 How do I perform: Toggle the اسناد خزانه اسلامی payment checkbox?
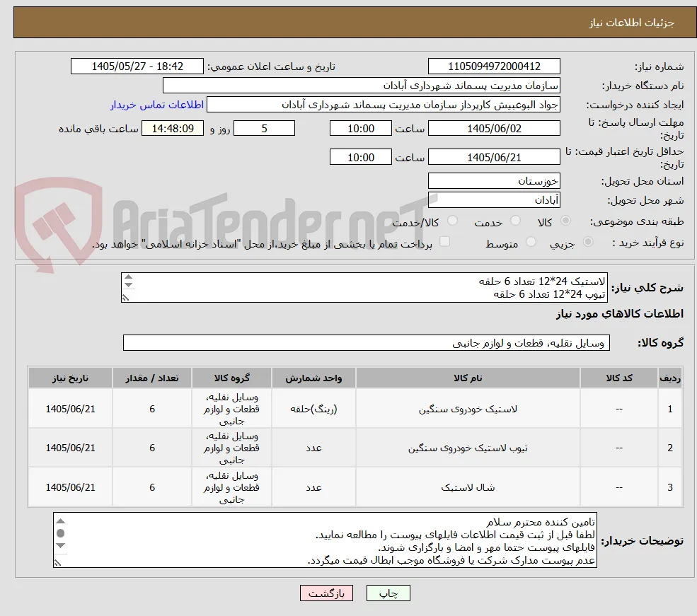click(444, 242)
